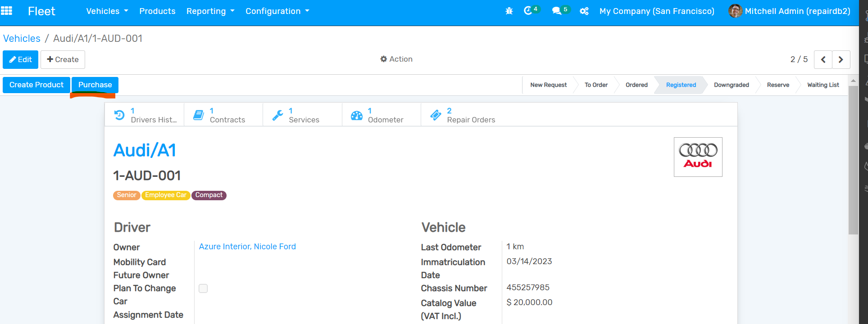This screenshot has width=868, height=324.
Task: Open the Contracts book icon
Action: click(x=198, y=115)
